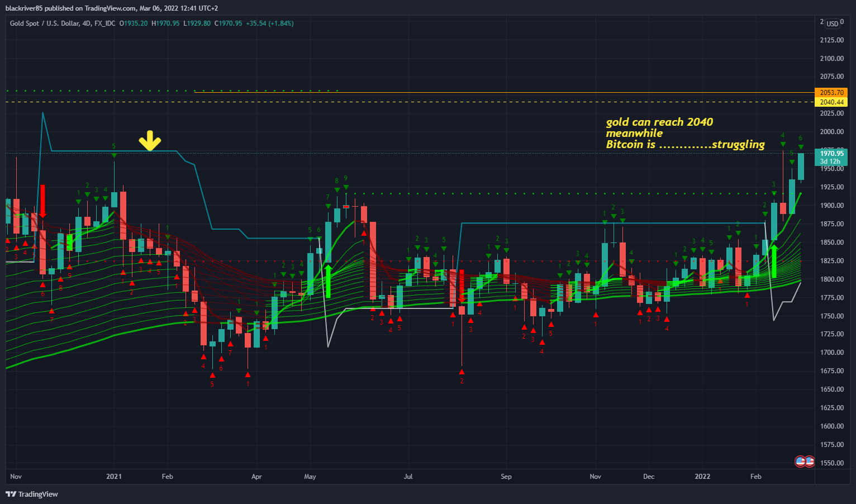The height and width of the screenshot is (504, 856).
Task: Select the red down arrow drawing near November
Action: [x=42, y=201]
